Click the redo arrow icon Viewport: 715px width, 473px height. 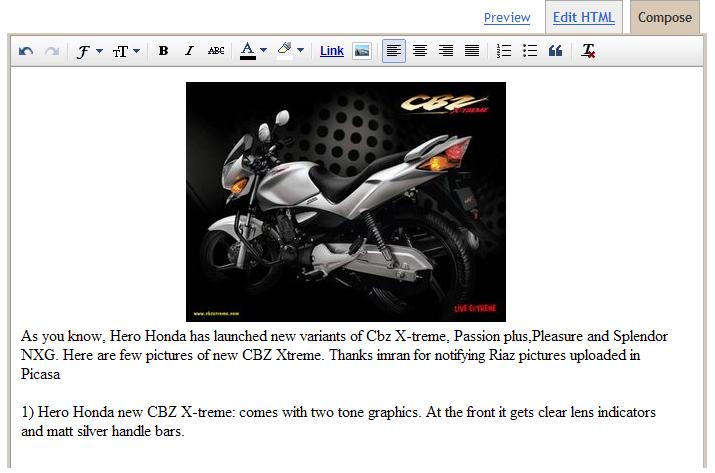pyautogui.click(x=52, y=51)
